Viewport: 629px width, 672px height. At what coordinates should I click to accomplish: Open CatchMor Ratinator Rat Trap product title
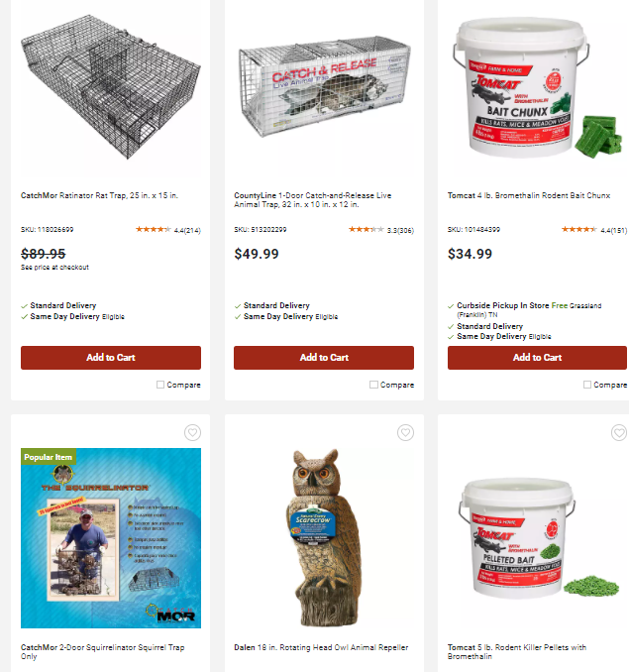coord(99,195)
